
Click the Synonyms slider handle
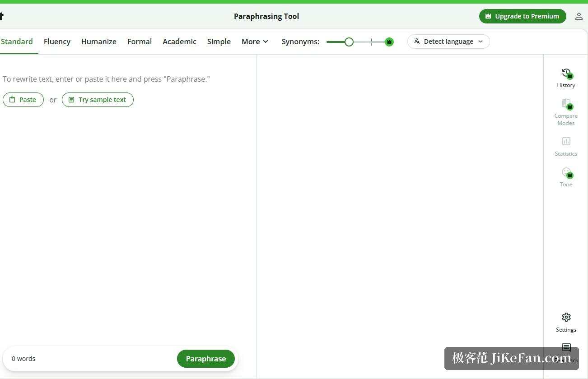pos(349,42)
